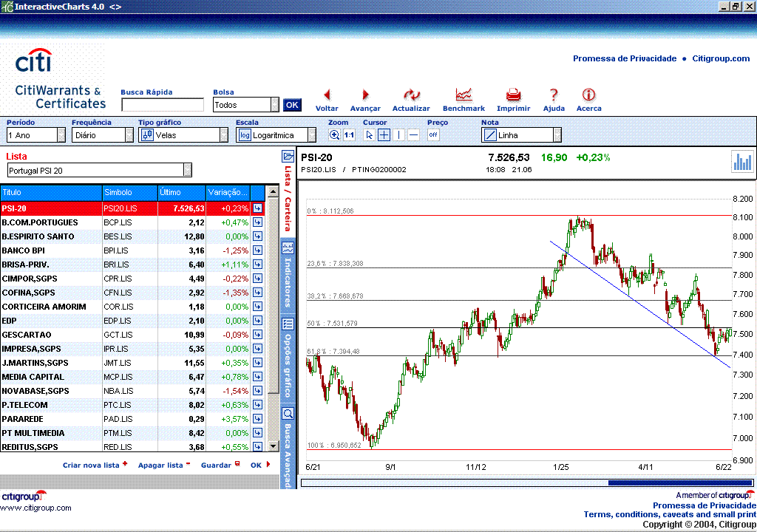
Task: Open the Lista / Carteira folder icon
Action: pos(288,157)
